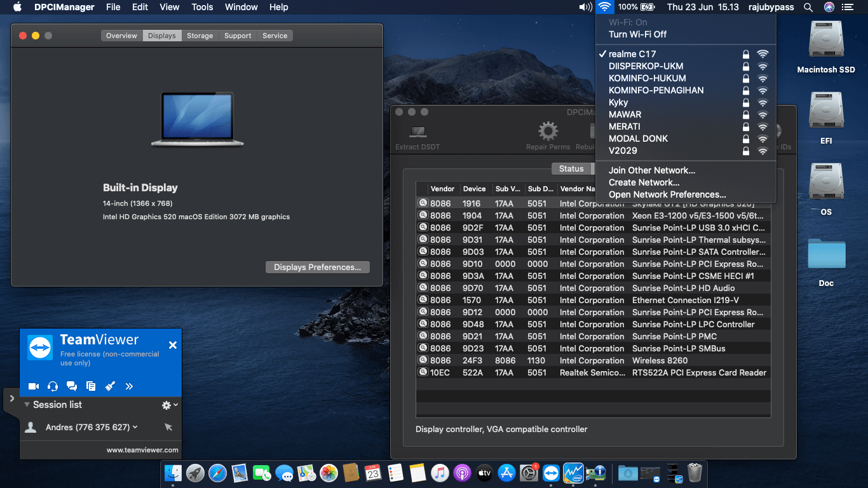Open Launchpad from the Dock
Viewport: 868px width, 488px height.
click(x=195, y=473)
